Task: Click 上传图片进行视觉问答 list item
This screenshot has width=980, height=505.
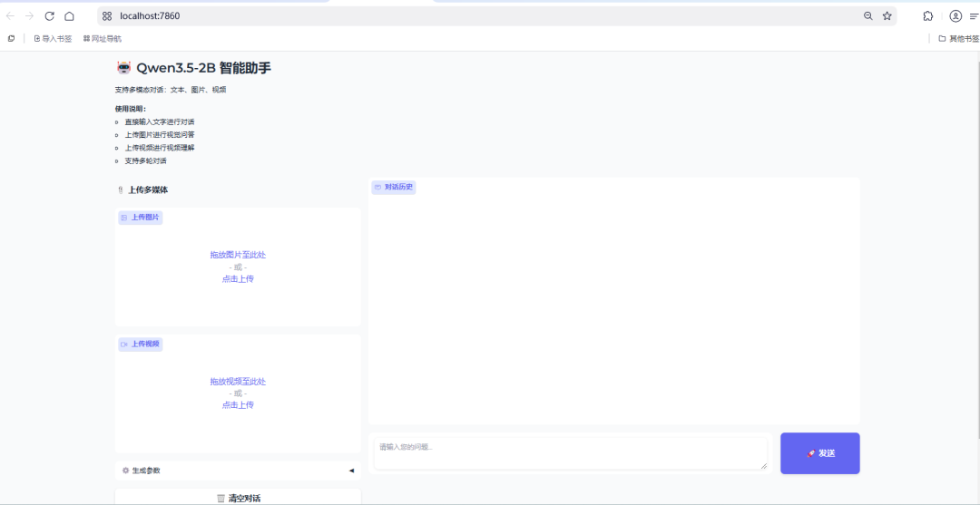Action: 160,135
